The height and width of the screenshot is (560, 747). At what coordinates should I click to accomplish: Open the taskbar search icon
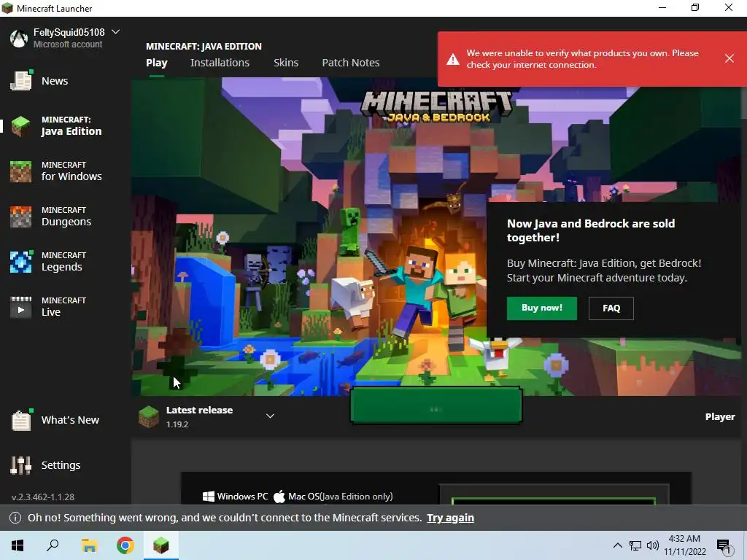pyautogui.click(x=53, y=545)
